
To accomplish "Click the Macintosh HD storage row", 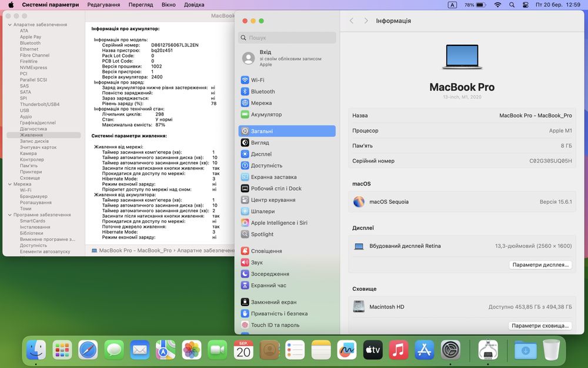I will coord(462,307).
